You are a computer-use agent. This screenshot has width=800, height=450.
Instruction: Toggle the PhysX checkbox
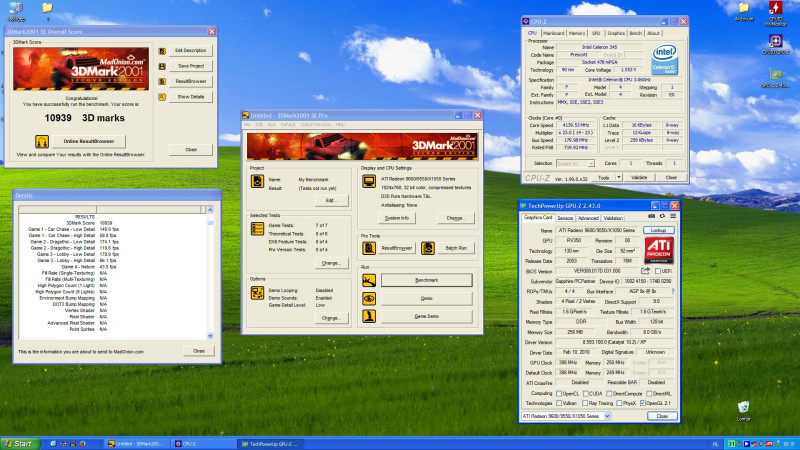[x=619, y=404]
